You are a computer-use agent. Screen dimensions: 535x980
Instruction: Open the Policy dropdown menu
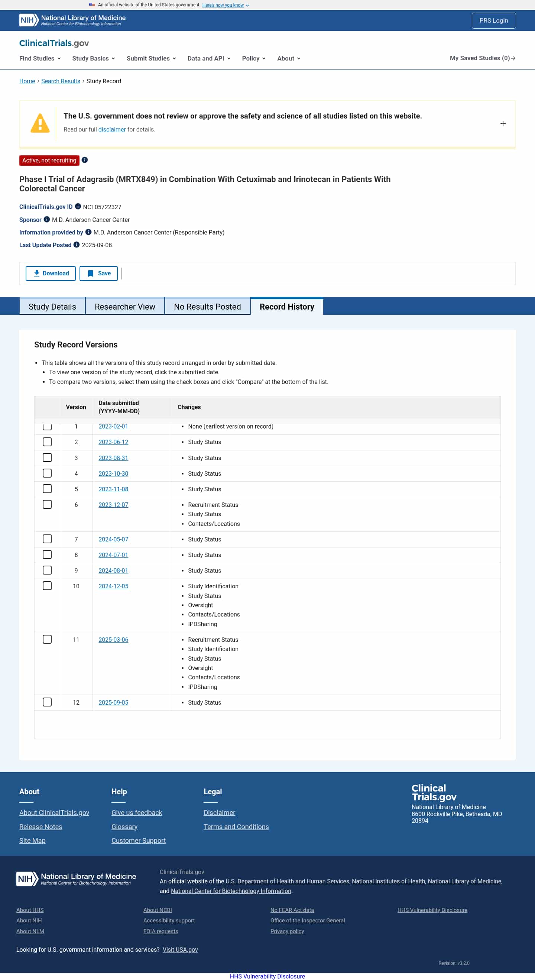pyautogui.click(x=254, y=58)
